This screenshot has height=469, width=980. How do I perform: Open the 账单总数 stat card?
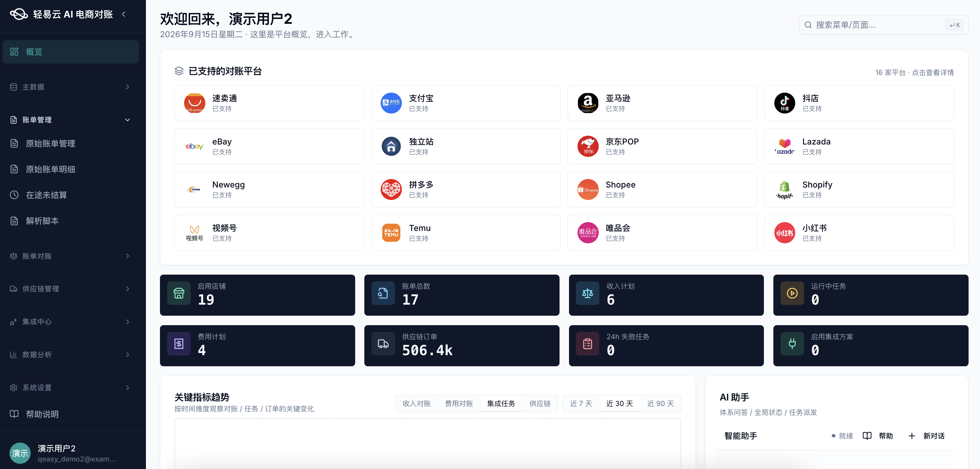[462, 295]
